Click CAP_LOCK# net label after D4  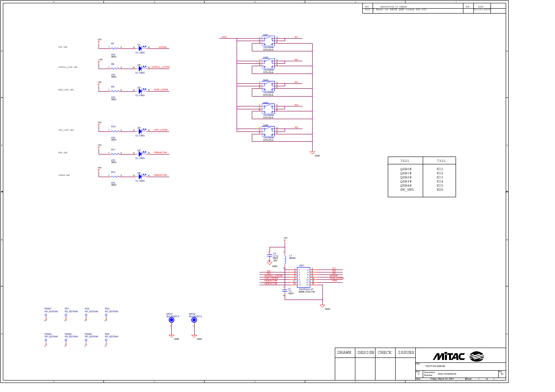click(x=161, y=130)
